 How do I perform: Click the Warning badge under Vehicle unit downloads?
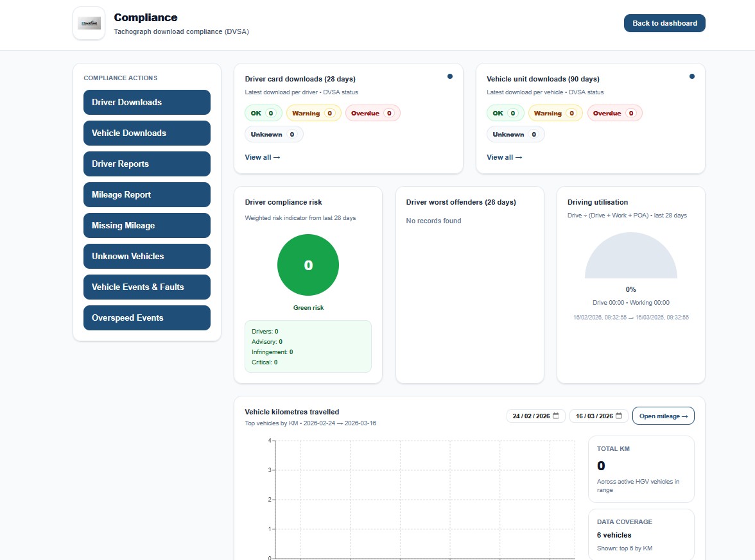[555, 113]
